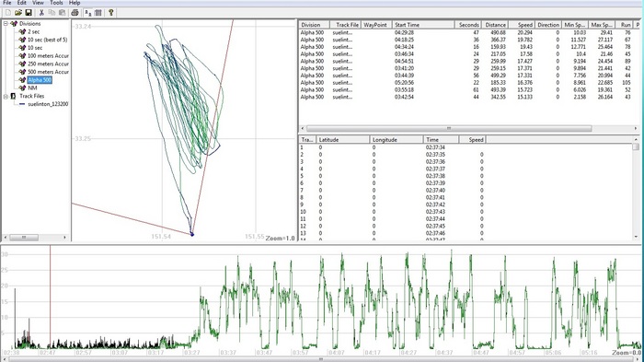Click the Latitude column header
Image resolution: width=644 pixels, height=362 pixels.
(x=342, y=140)
